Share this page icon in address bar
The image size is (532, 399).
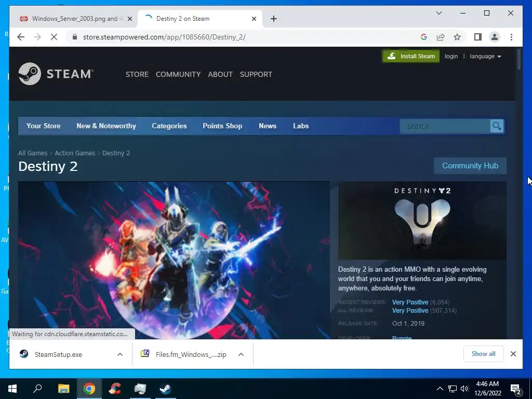tap(441, 37)
